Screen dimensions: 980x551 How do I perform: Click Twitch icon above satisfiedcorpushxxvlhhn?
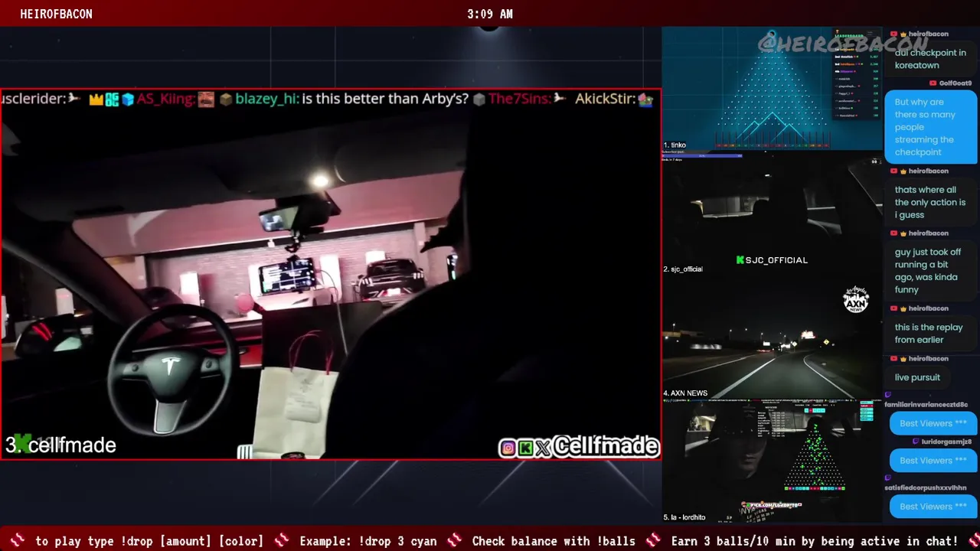(888, 478)
